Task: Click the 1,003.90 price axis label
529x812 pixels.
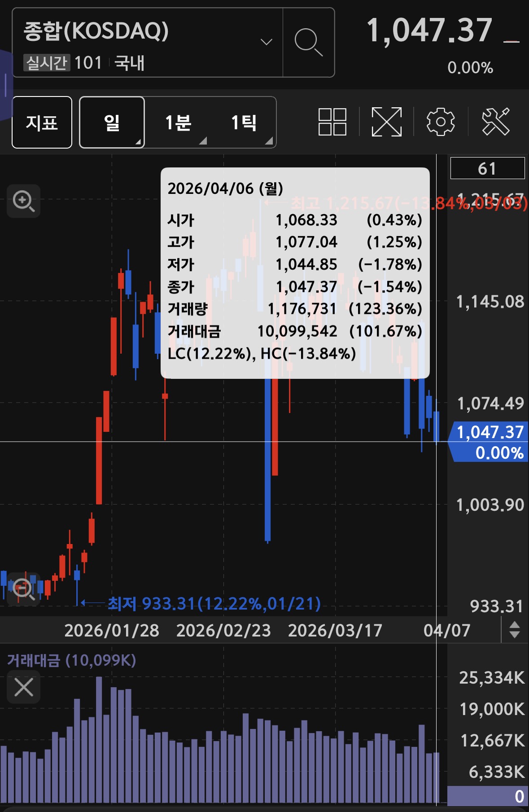Action: pyautogui.click(x=490, y=505)
